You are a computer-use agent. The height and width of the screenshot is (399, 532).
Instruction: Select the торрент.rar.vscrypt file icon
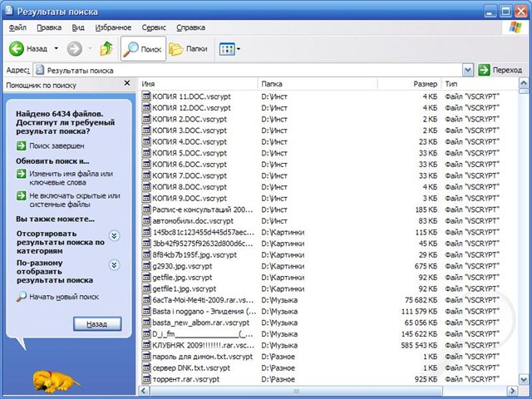pos(147,379)
